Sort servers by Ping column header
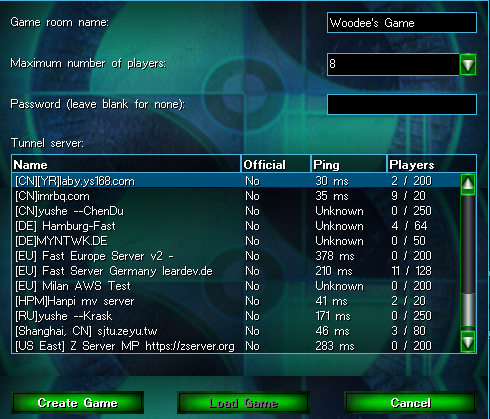This screenshot has width=490, height=419. point(349,165)
